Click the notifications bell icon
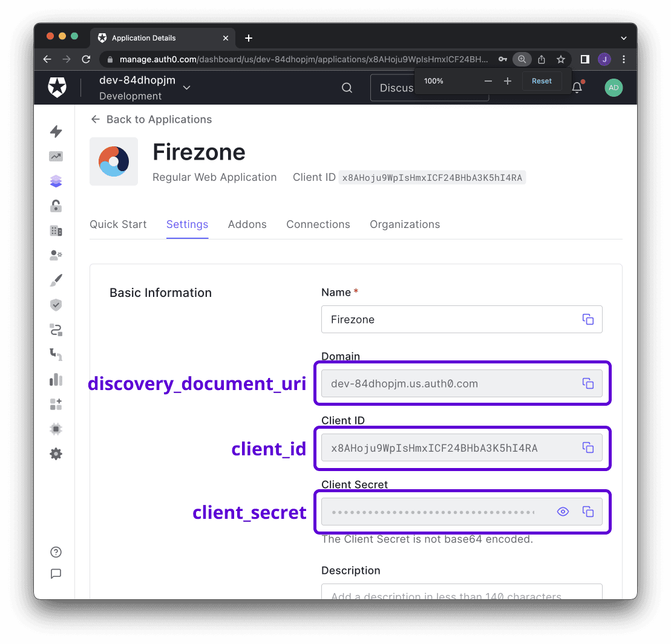Viewport: 671px width, 644px height. tap(577, 88)
